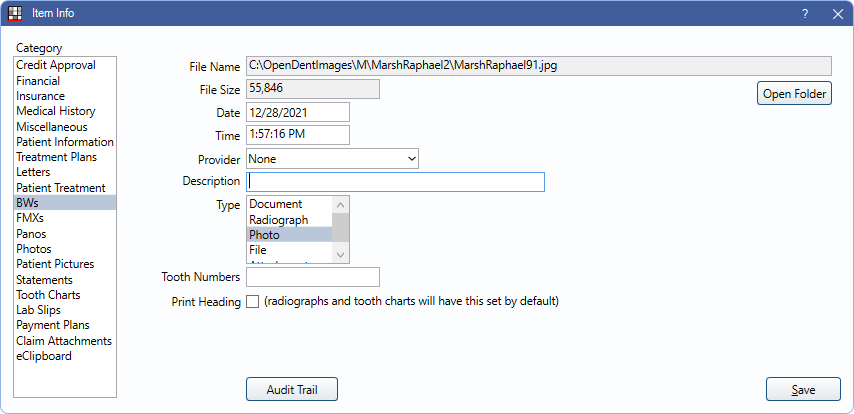Click the Tooth Numbers field
The image size is (854, 414).
click(x=312, y=277)
